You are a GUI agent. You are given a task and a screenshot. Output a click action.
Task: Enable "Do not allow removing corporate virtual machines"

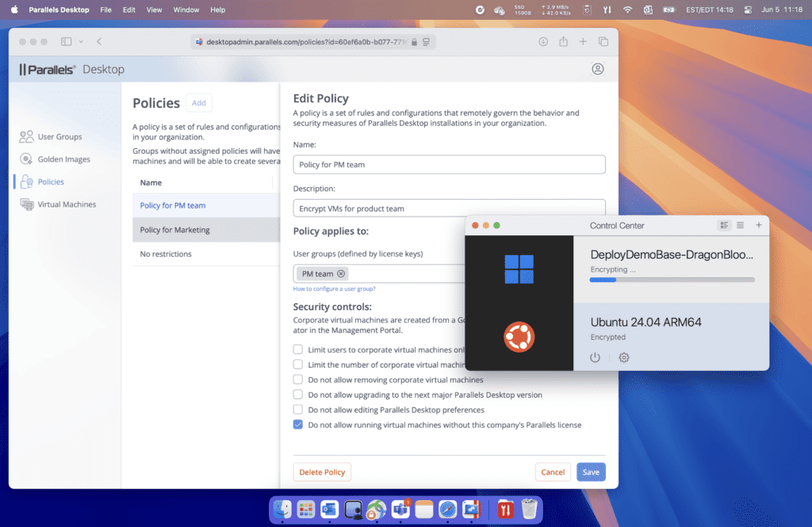tap(297, 380)
